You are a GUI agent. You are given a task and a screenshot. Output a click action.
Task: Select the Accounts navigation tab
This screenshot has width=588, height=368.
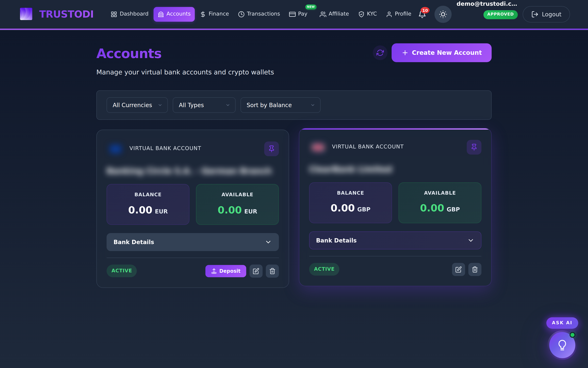click(174, 14)
